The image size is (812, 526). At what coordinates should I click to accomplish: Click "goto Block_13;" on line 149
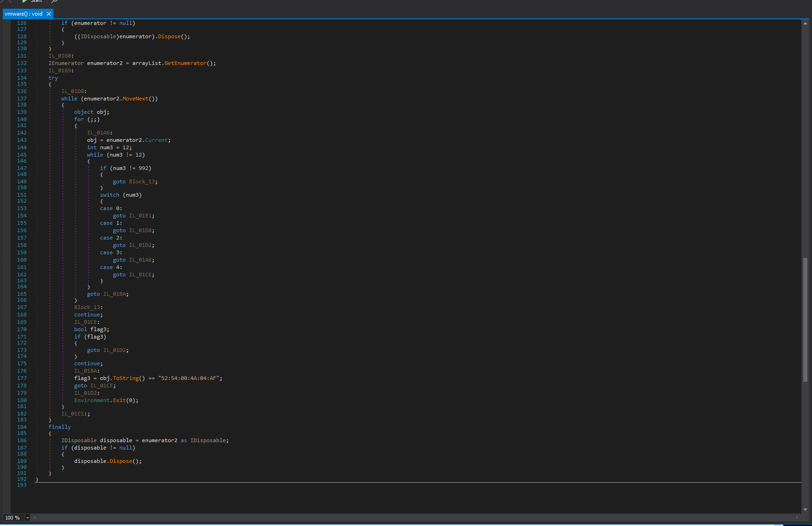click(135, 181)
